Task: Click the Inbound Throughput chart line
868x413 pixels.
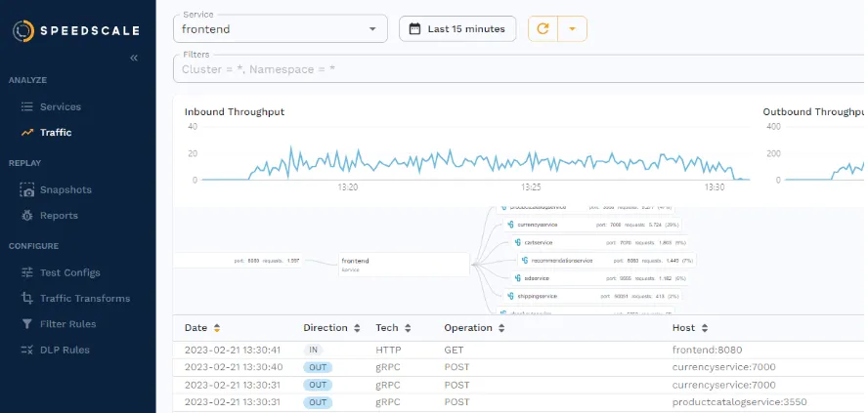Action: [x=476, y=161]
